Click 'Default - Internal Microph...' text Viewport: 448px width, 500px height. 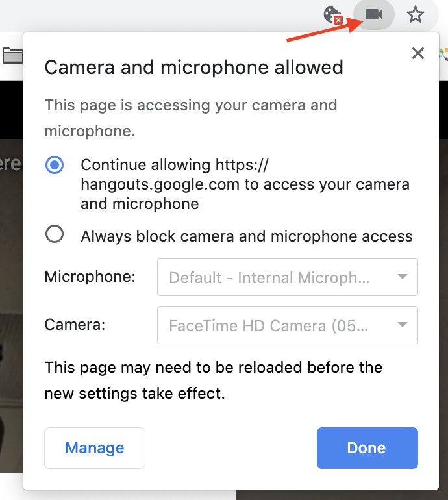(x=269, y=278)
